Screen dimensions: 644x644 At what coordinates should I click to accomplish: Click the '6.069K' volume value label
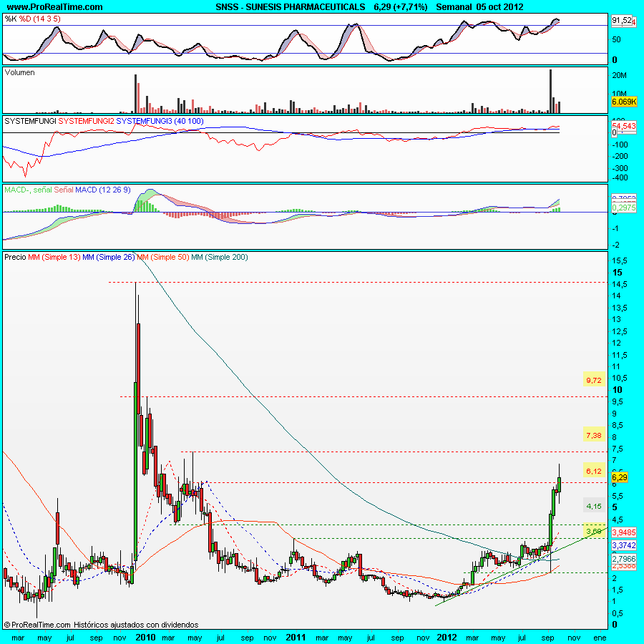pos(624,102)
